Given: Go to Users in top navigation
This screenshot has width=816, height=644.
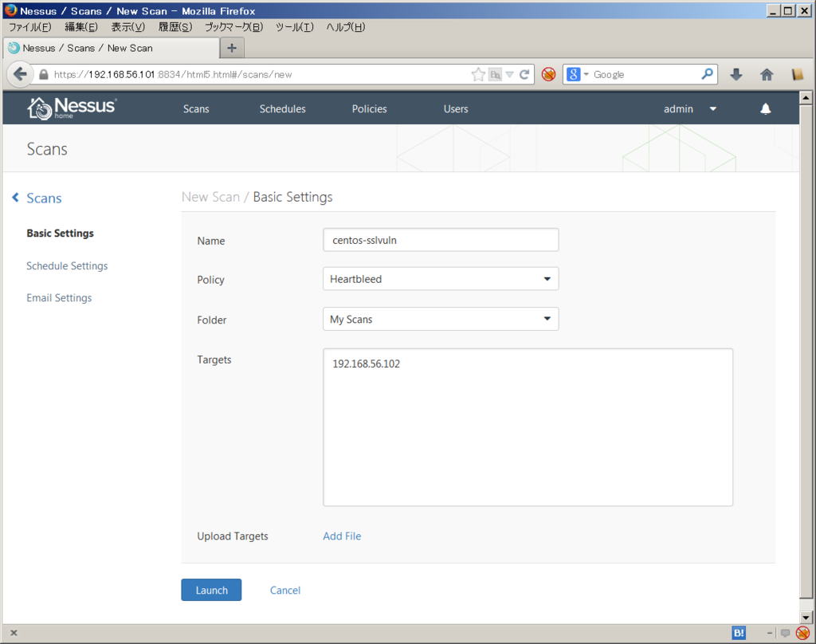Looking at the screenshot, I should [456, 109].
